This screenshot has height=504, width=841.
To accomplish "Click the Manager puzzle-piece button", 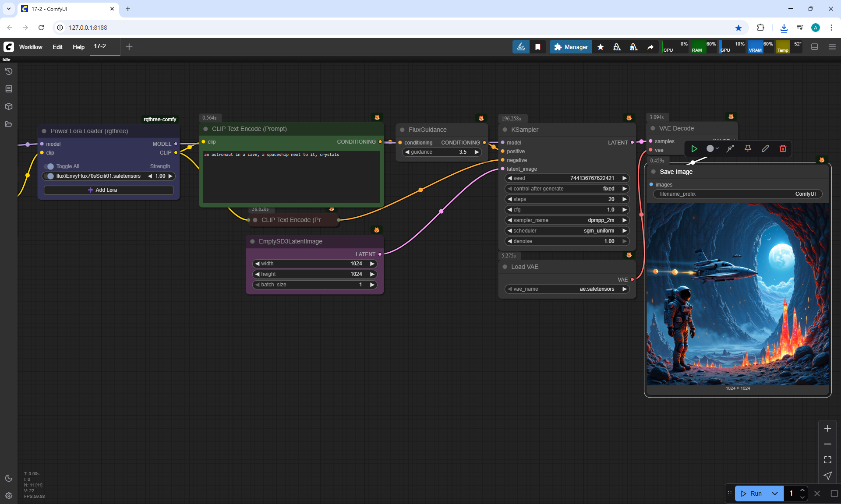I will tap(571, 47).
